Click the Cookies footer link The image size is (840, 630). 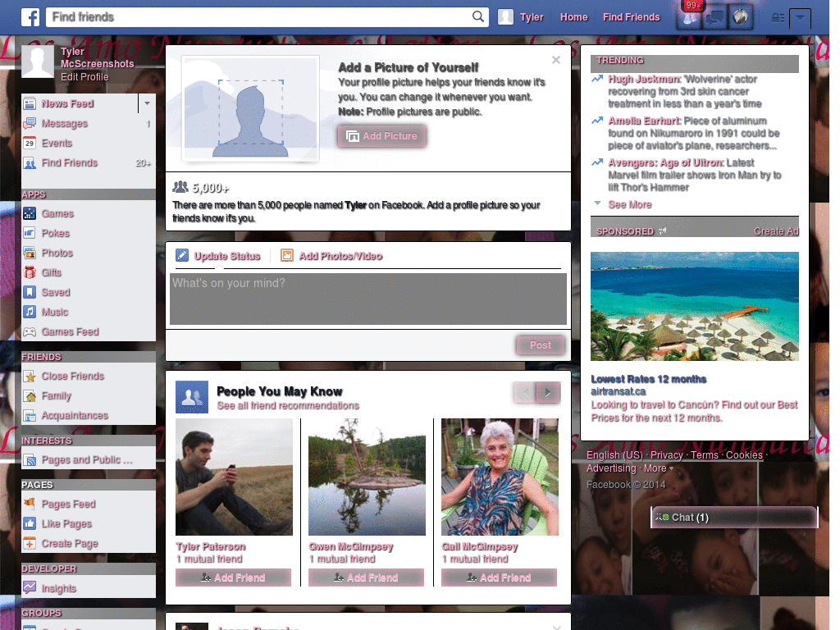(744, 455)
